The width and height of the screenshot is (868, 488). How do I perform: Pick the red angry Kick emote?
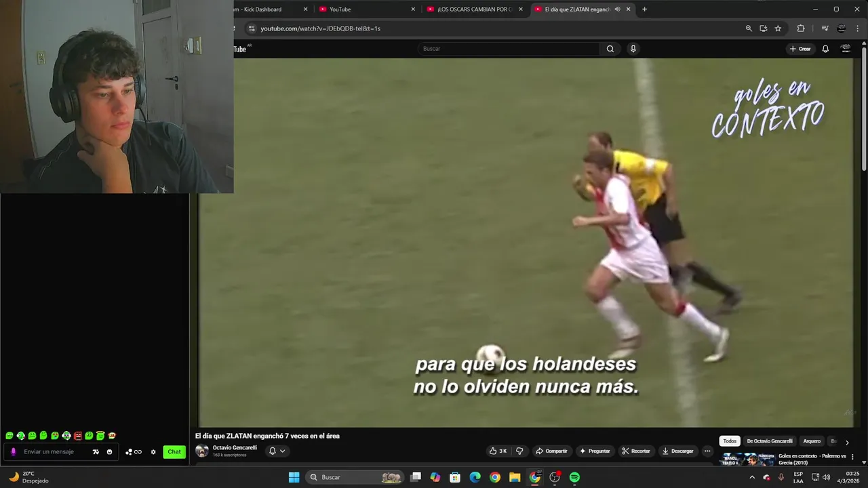pyautogui.click(x=78, y=436)
